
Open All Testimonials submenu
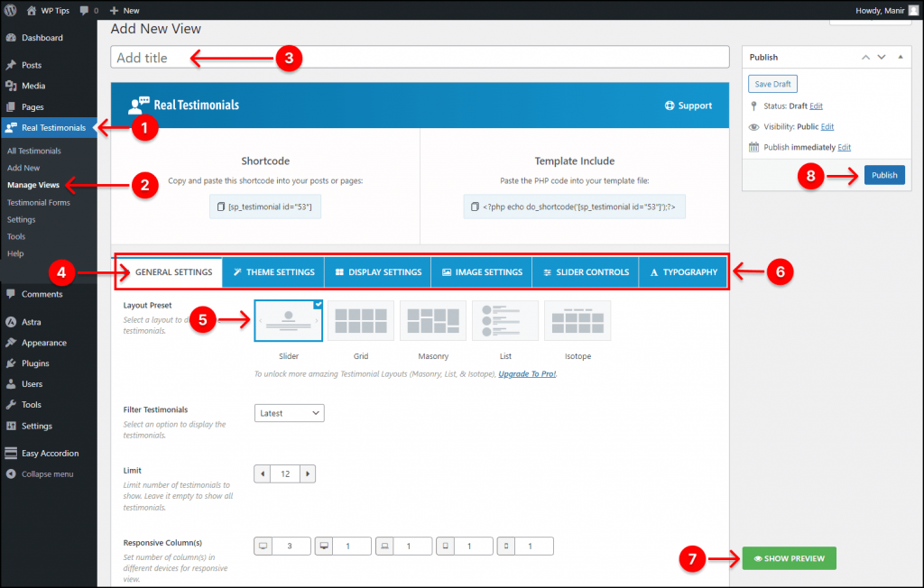(33, 151)
